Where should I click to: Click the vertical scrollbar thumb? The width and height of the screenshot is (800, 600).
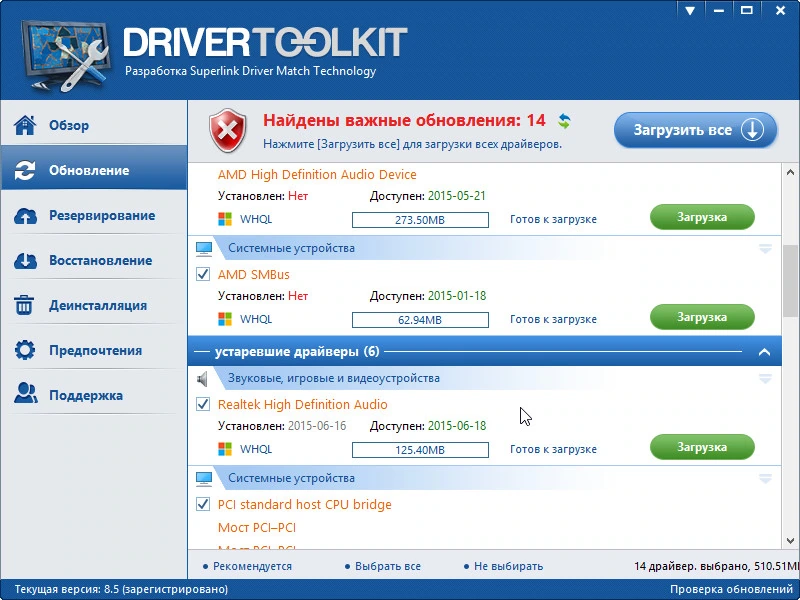click(x=790, y=281)
